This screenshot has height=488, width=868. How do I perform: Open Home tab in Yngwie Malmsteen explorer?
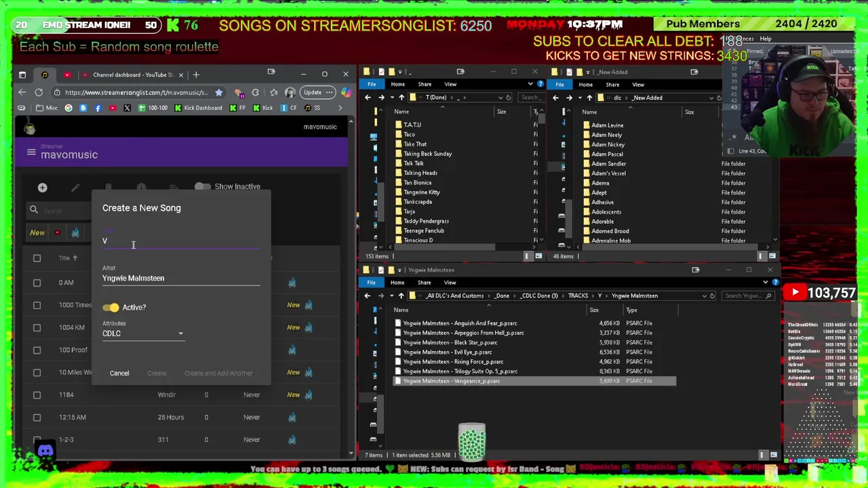(x=397, y=282)
